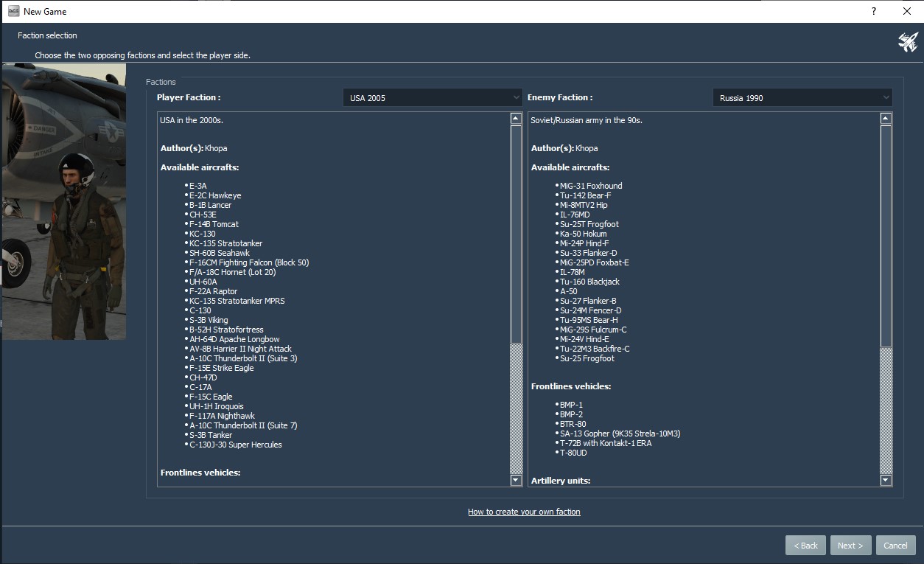Click 'Ka-50 Hokum' entry
The height and width of the screenshot is (564, 924).
(584, 234)
